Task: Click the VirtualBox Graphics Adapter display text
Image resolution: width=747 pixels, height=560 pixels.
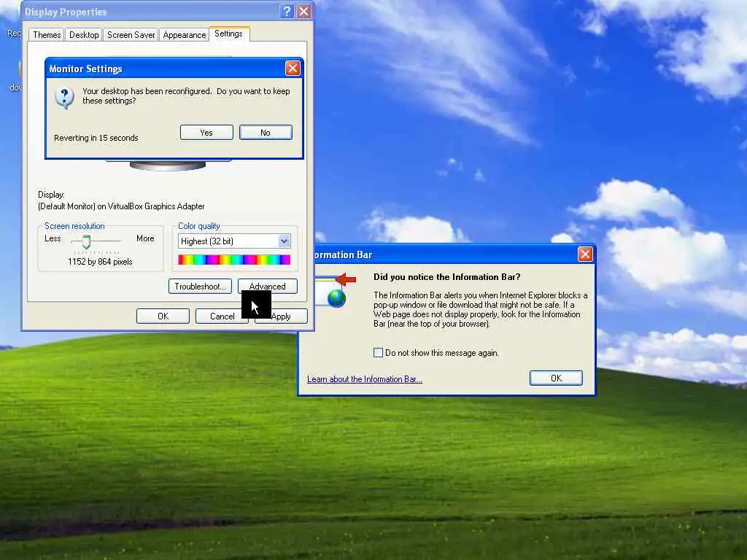Action: [x=122, y=206]
